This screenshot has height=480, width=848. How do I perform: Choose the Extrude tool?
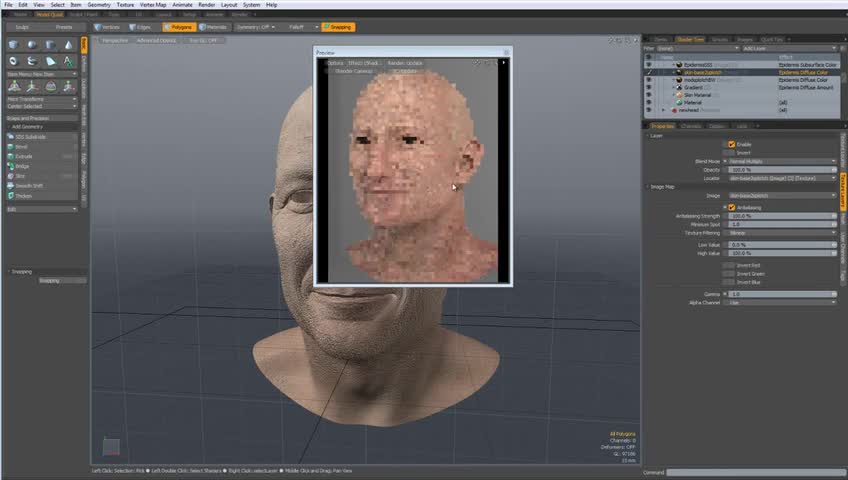pos(24,156)
